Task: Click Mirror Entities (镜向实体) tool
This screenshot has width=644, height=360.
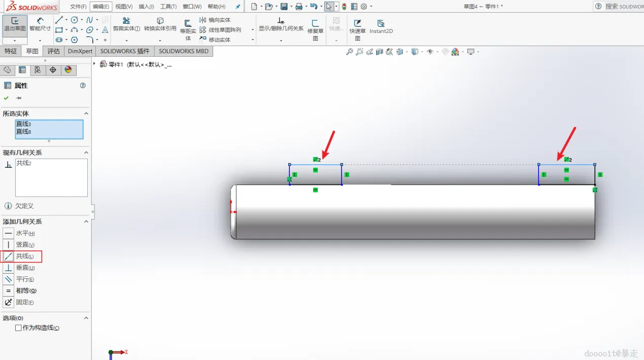Action: coord(215,20)
